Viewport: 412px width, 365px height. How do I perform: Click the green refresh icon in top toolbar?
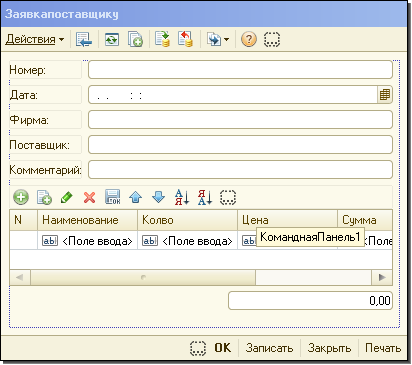112,40
